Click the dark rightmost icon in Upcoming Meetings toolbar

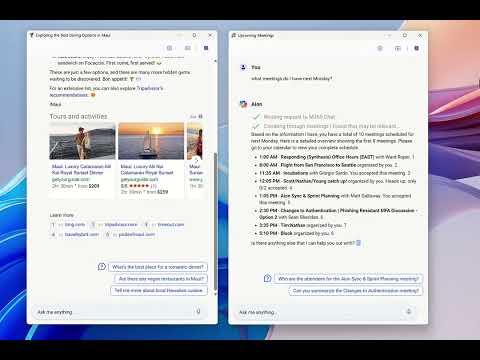point(417,48)
